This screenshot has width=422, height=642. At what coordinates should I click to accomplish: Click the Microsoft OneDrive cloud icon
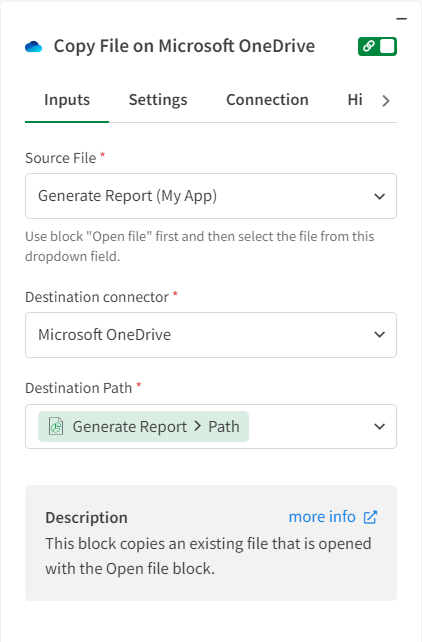click(x=34, y=47)
